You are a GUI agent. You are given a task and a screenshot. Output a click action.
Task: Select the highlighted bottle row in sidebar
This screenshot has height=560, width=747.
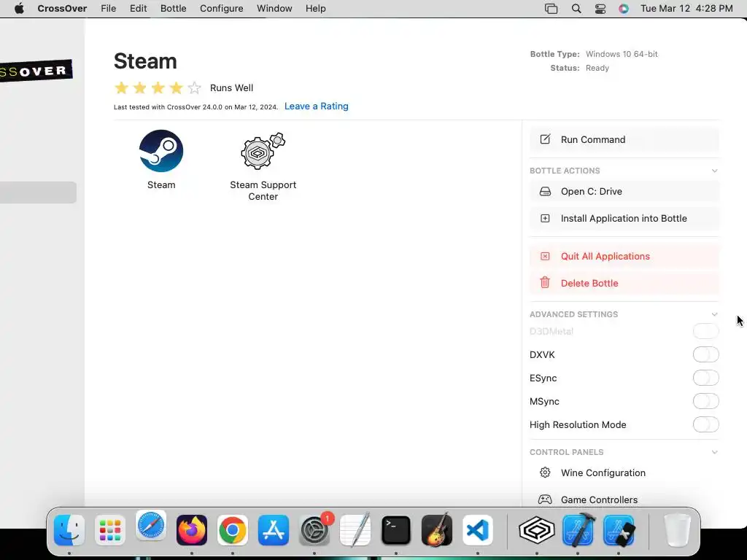click(x=38, y=192)
